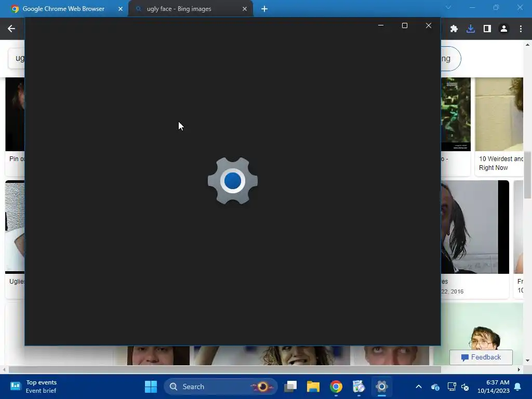Open the Windows Start menu
This screenshot has height=399, width=532.
point(151,387)
